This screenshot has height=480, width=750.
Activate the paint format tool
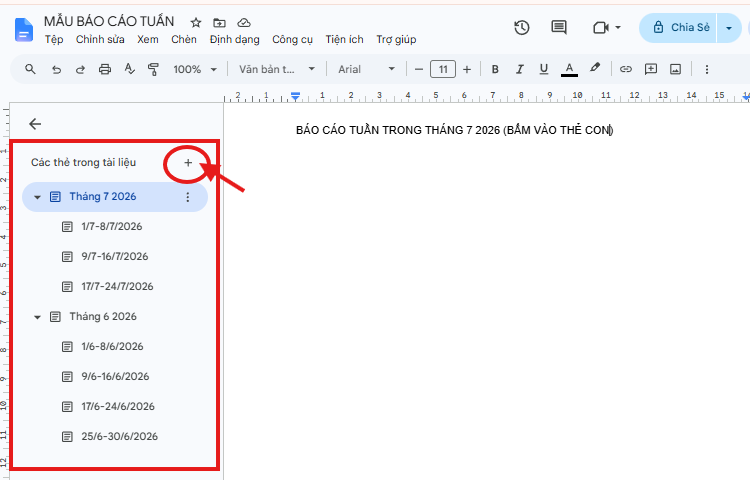pos(153,69)
